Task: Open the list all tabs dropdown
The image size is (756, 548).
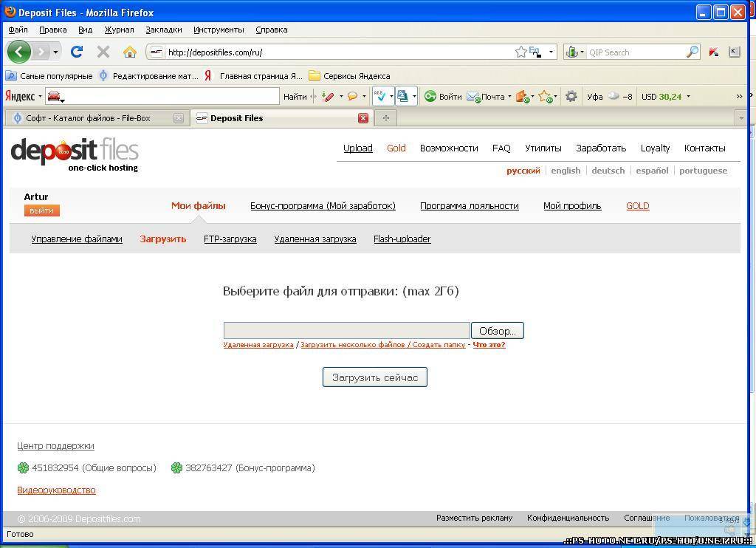Action: tap(741, 118)
